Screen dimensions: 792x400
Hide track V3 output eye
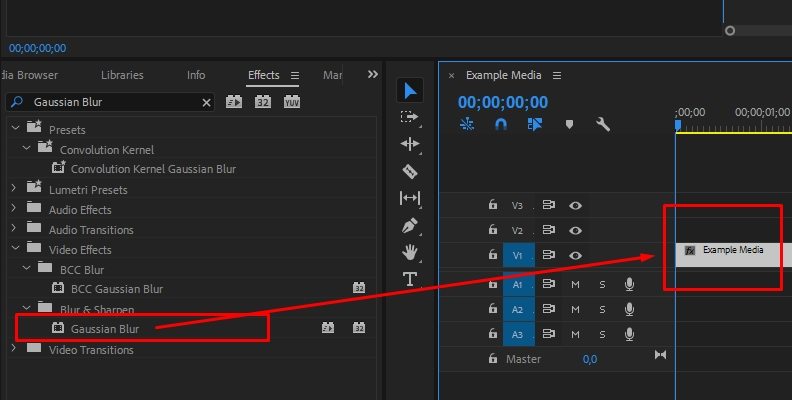click(575, 206)
